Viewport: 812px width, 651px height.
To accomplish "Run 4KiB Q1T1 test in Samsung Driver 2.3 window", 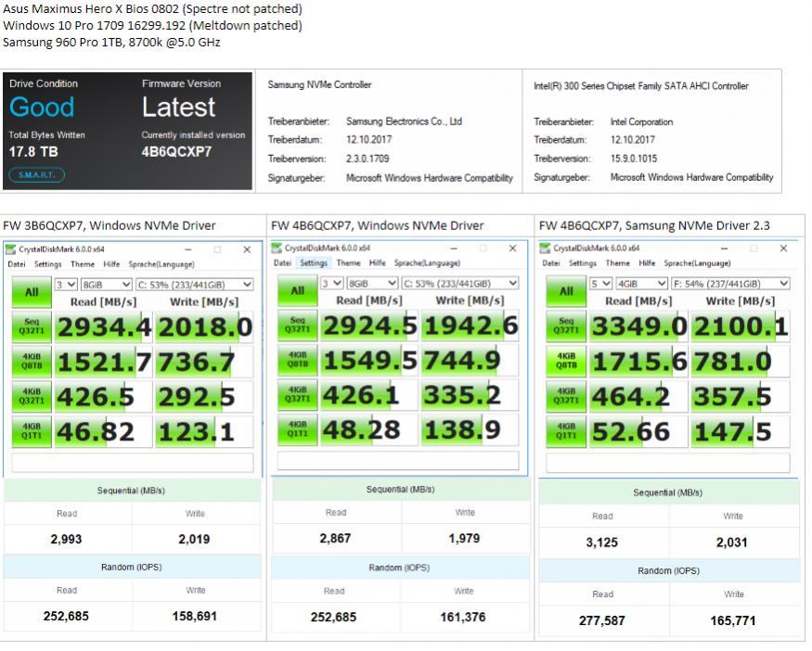I will tap(566, 431).
